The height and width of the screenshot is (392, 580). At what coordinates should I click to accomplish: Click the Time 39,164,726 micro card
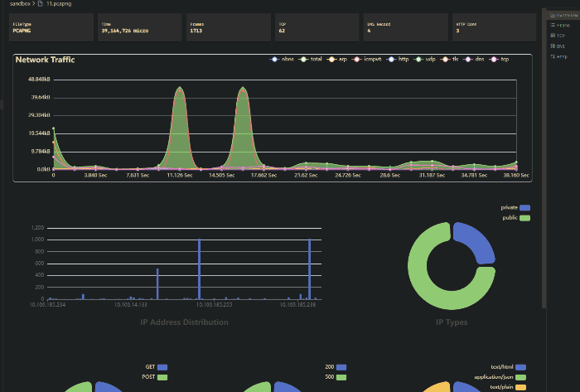(140, 27)
